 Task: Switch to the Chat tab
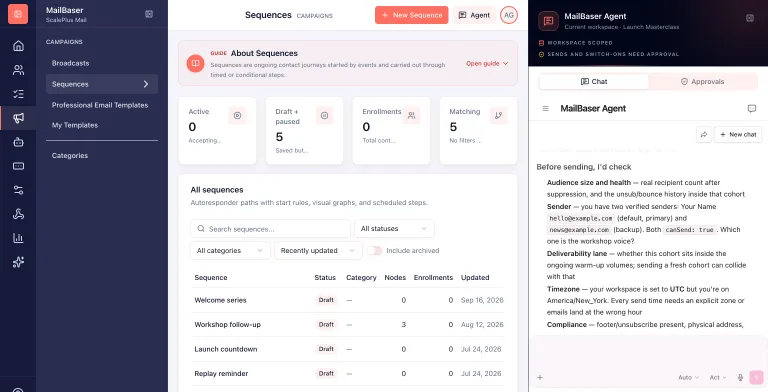pos(594,82)
